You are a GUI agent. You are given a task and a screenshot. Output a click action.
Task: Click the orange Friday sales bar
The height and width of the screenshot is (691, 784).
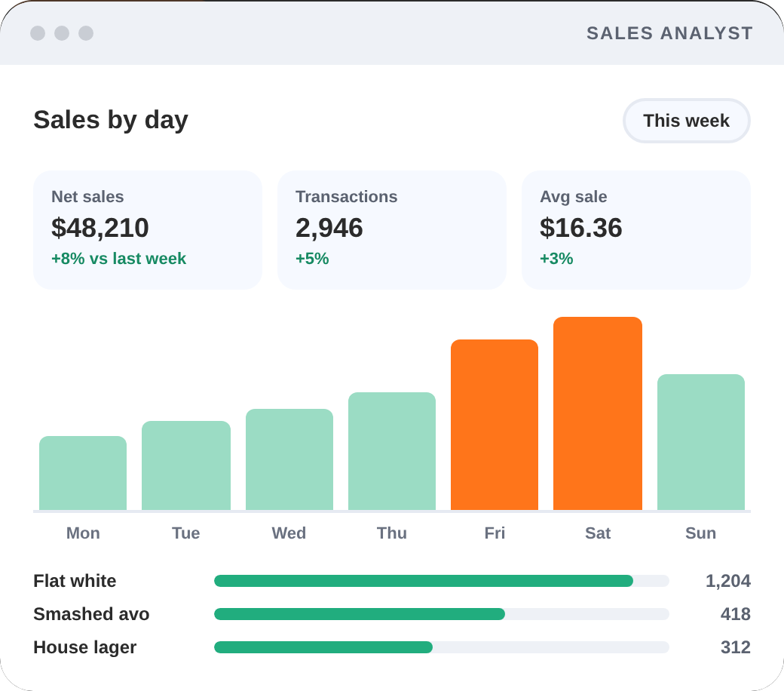coord(495,425)
